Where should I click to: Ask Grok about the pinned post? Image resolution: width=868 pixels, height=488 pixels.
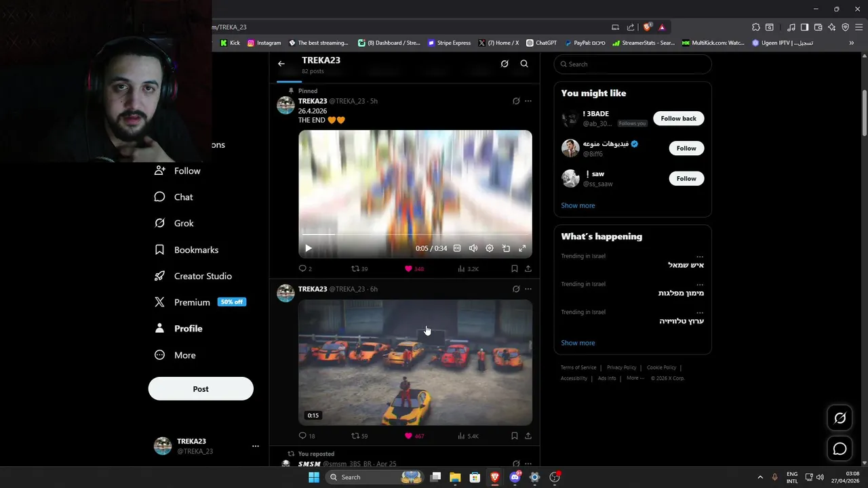pyautogui.click(x=516, y=101)
